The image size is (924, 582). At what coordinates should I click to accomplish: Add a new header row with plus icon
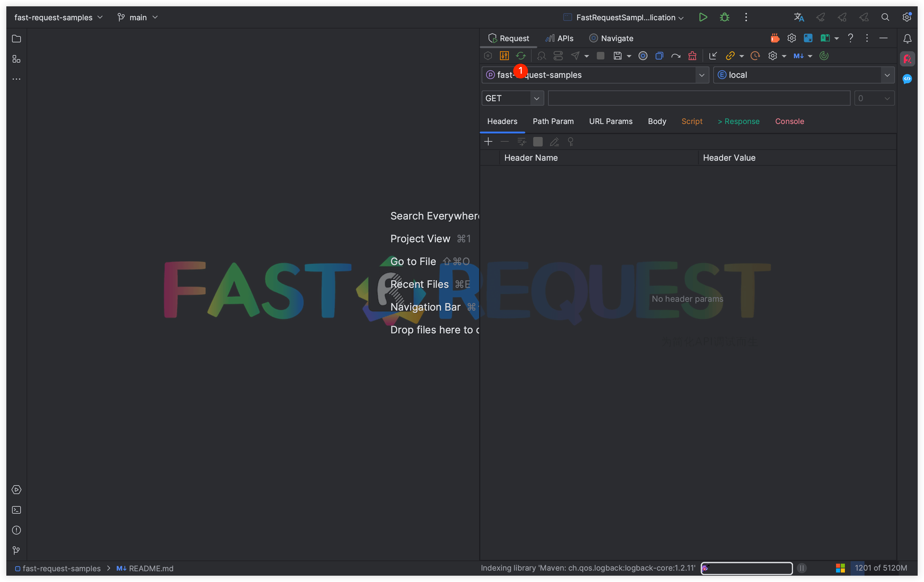(488, 142)
